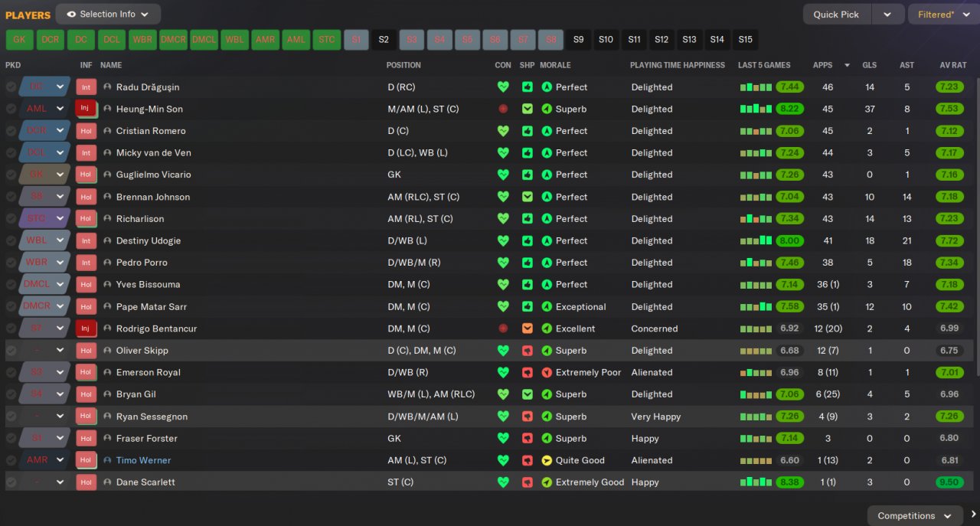
Task: Click Cristian Romero's green heart icon
Action: 503,131
